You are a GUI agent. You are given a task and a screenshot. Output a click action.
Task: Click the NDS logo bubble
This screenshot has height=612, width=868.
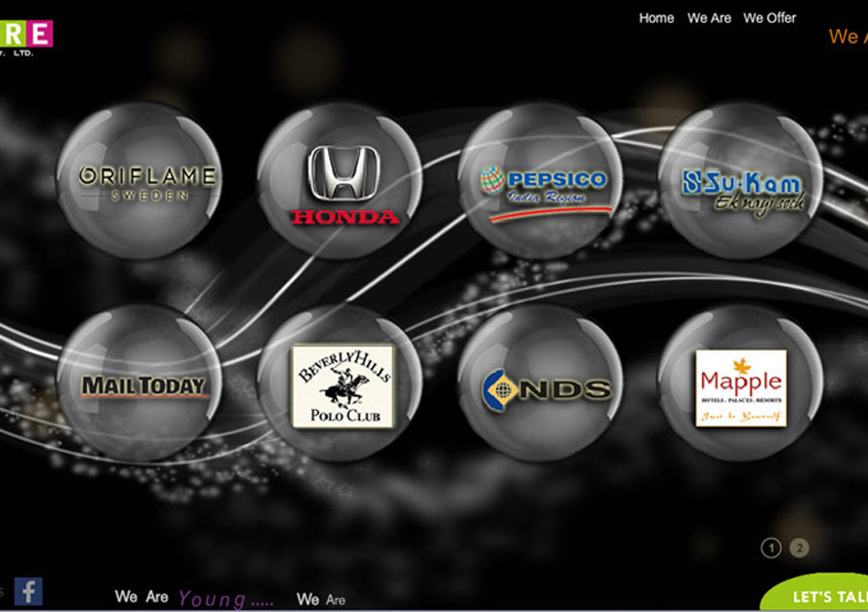[x=540, y=383]
